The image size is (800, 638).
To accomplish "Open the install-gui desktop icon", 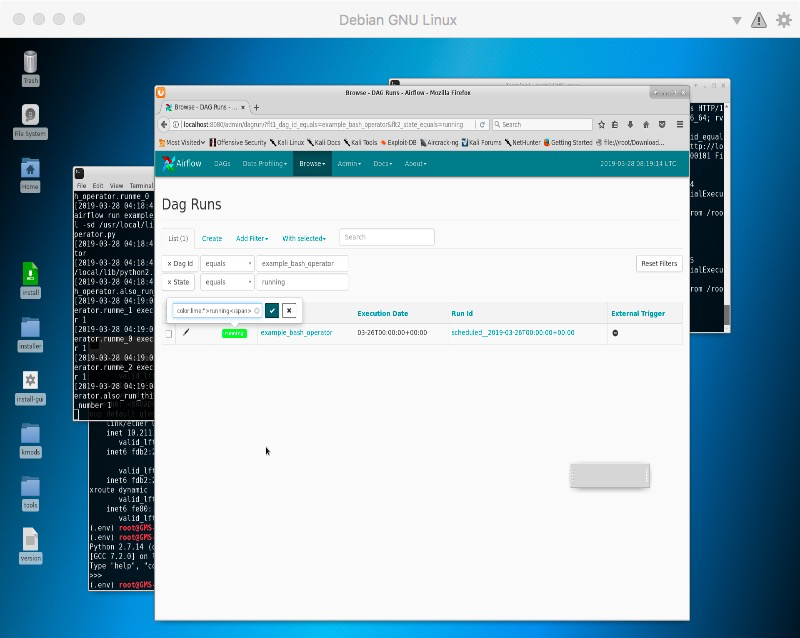I will click(30, 387).
